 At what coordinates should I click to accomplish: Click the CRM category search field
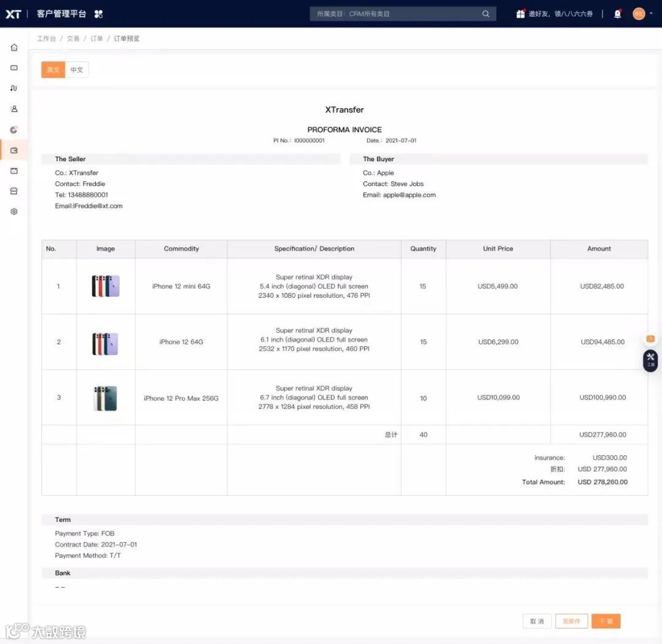[403, 13]
